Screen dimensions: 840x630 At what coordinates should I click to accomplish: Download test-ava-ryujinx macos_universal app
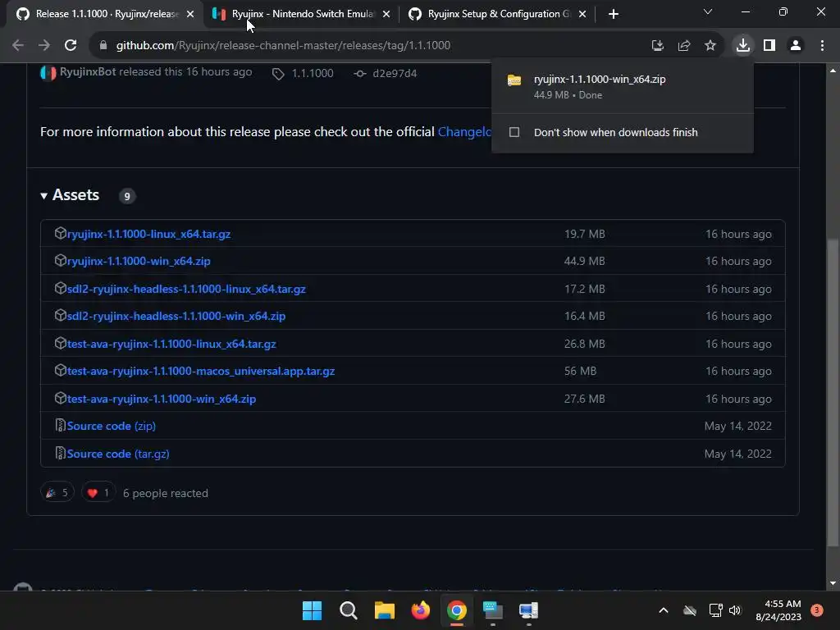click(x=201, y=371)
